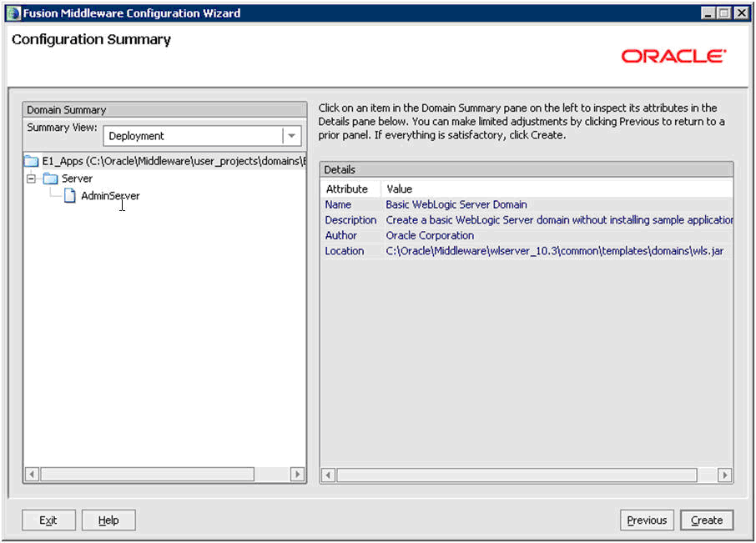The image size is (756, 543).
Task: Click the Server folder icon
Action: pyautogui.click(x=51, y=178)
